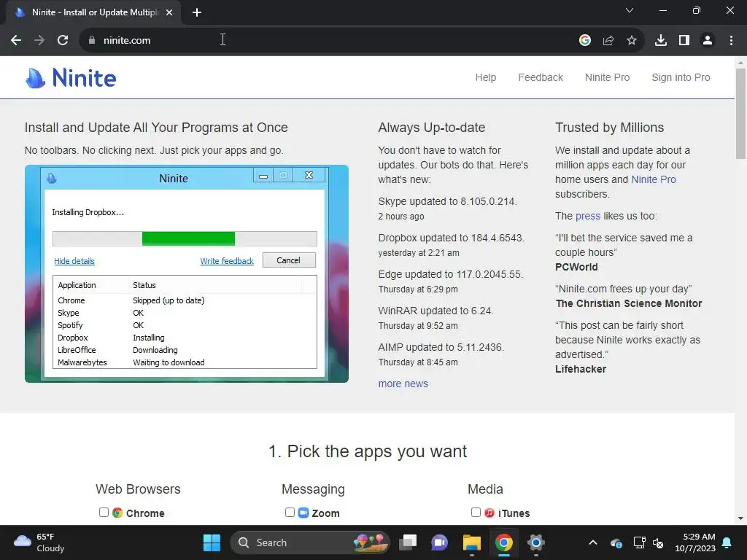Open the press link
The width and height of the screenshot is (747, 560).
tap(588, 216)
